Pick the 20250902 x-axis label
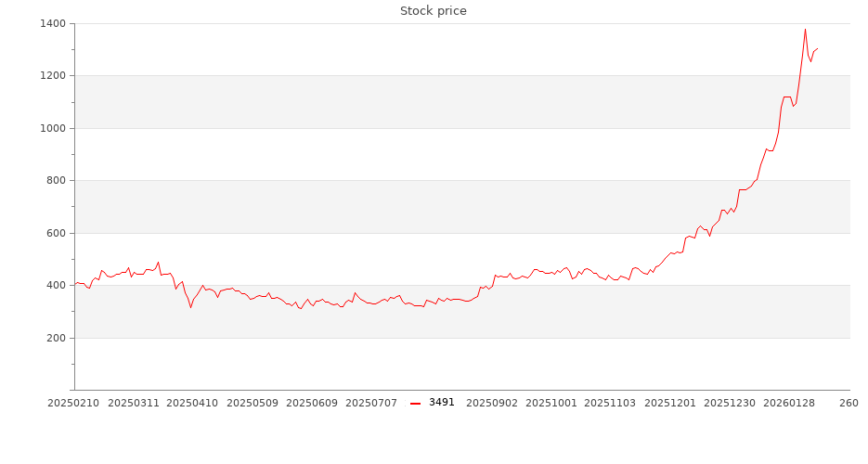The width and height of the screenshot is (868, 464). coord(492,404)
